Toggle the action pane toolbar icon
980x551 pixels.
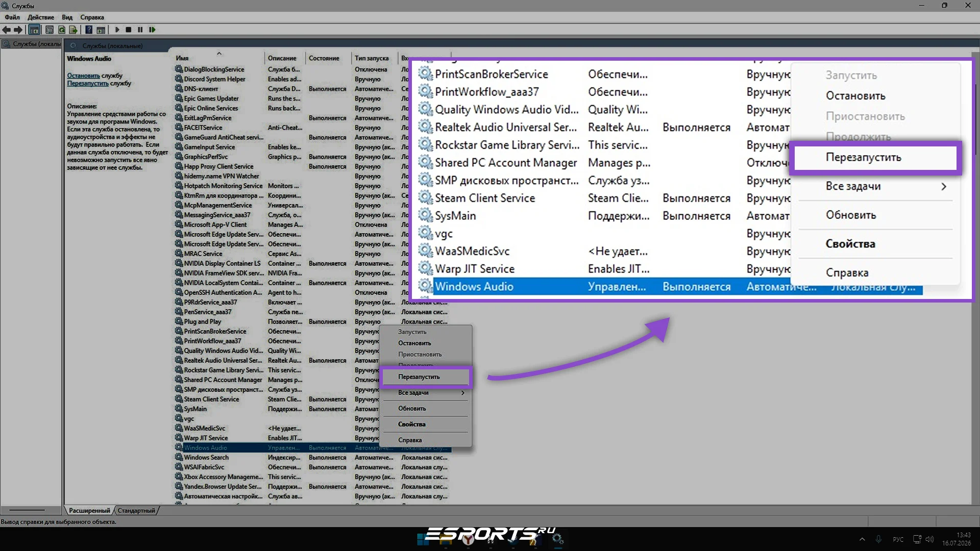click(x=101, y=30)
